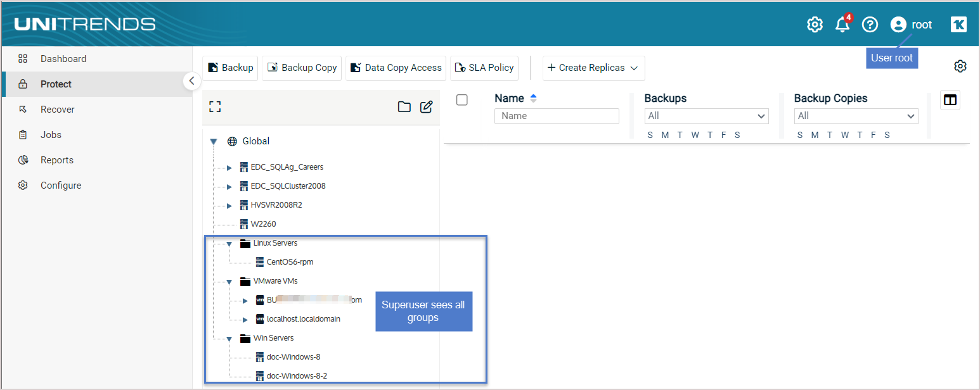Image resolution: width=980 pixels, height=390 pixels.
Task: Click the VMware VMs folder icon
Action: tap(245, 281)
